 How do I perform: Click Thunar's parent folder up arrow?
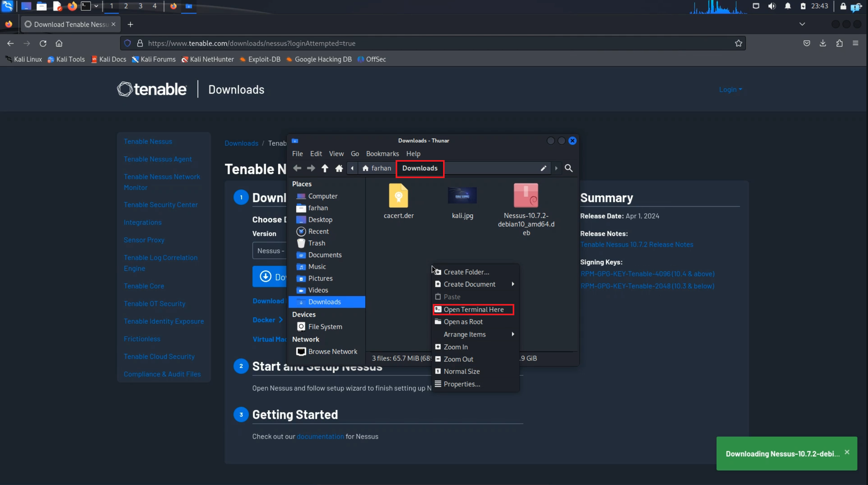coord(324,168)
